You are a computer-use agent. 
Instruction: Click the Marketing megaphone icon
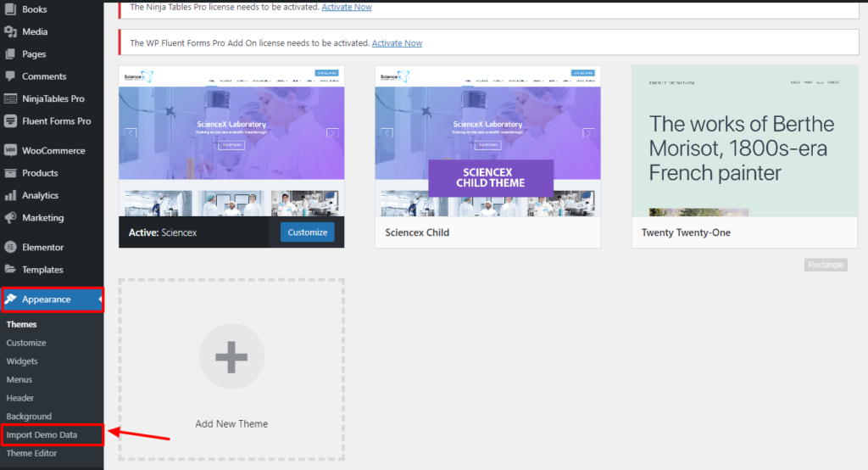(x=10, y=217)
